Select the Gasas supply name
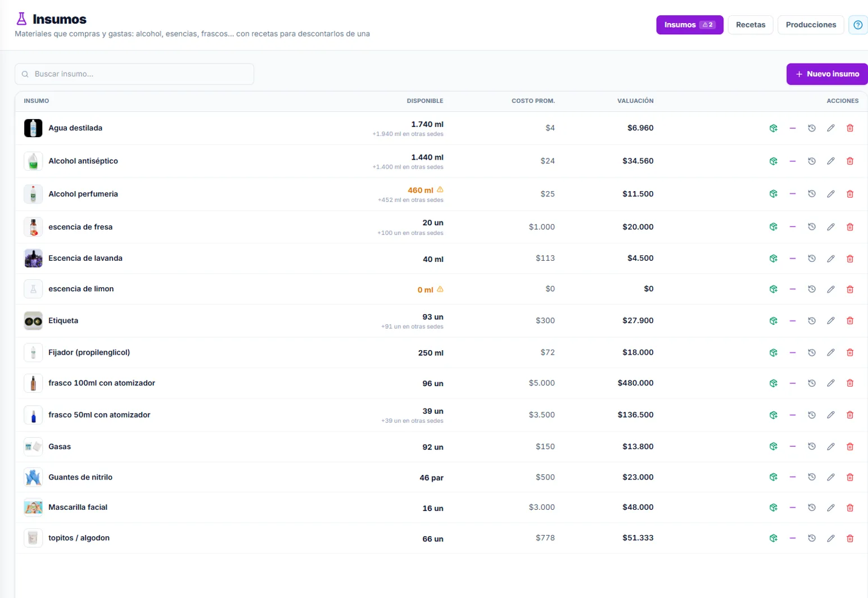The height and width of the screenshot is (598, 868). pyautogui.click(x=60, y=447)
